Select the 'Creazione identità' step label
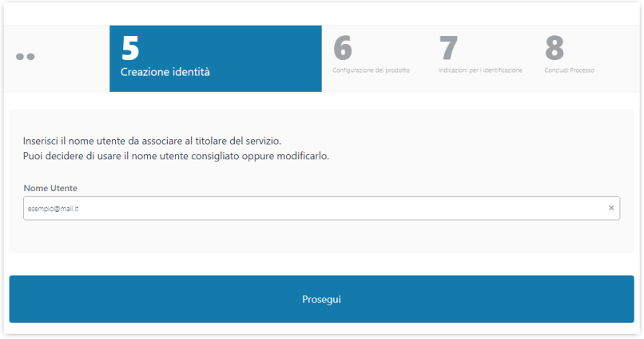The image size is (644, 339). tap(165, 72)
